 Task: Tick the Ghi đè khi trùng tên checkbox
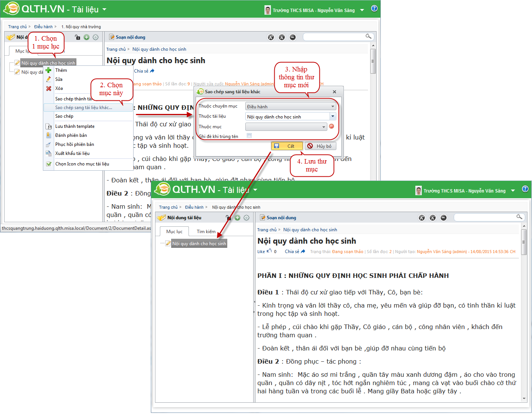[249, 136]
